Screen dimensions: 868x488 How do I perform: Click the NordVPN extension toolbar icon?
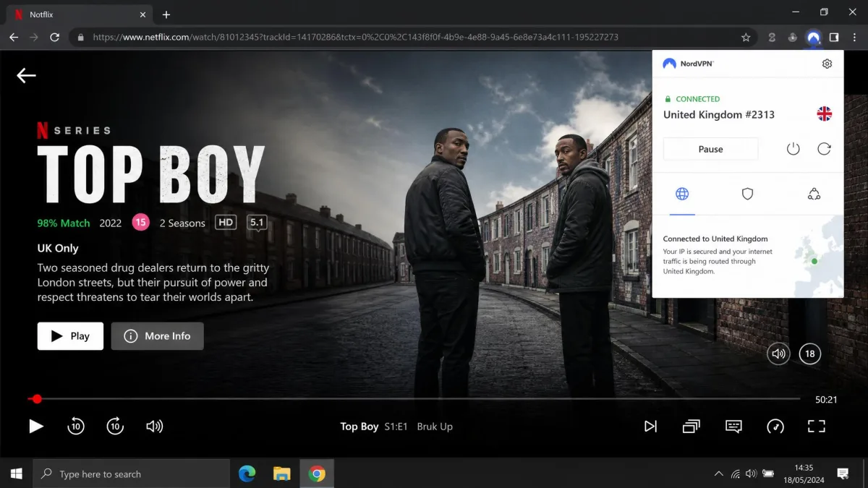[814, 37]
